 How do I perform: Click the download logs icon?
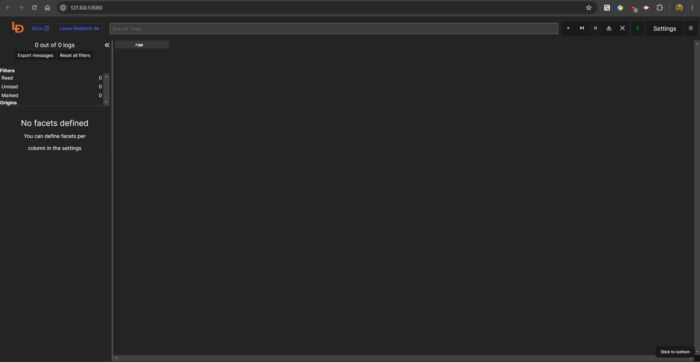[608, 28]
